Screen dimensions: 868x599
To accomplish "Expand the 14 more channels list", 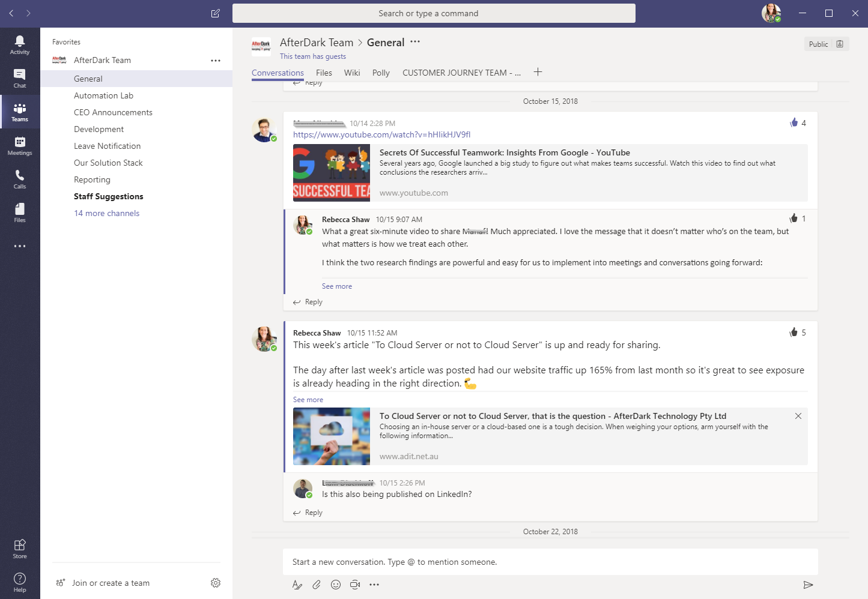I will [106, 213].
